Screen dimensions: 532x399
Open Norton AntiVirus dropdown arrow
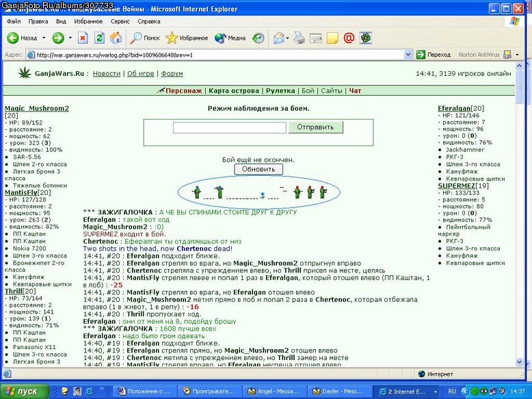[517, 55]
